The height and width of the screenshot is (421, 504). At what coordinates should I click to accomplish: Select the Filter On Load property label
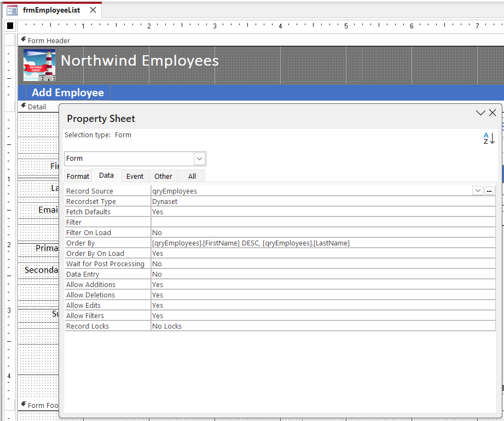(89, 232)
